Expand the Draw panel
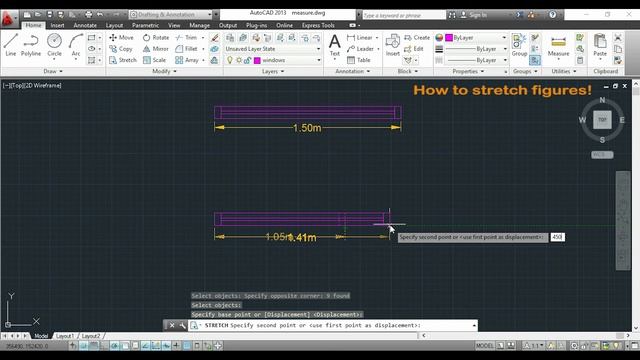The height and width of the screenshot is (360, 640). click(x=53, y=71)
